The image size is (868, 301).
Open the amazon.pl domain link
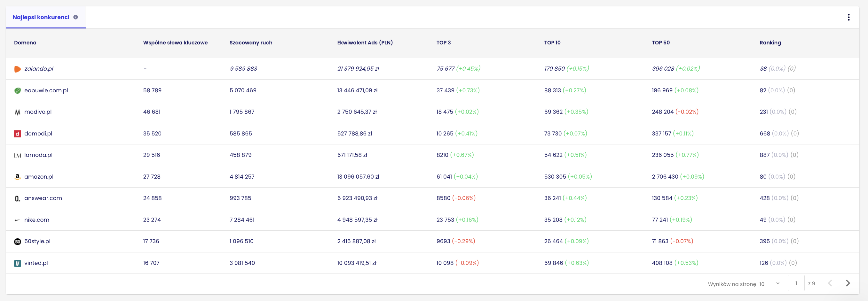coord(39,176)
